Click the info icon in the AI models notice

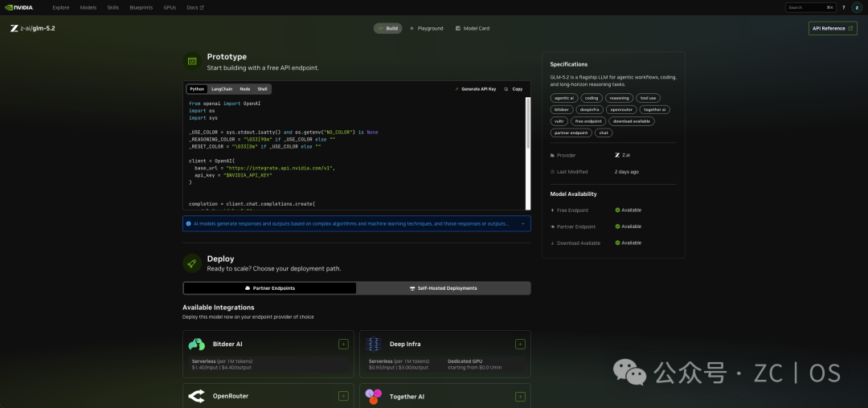tap(189, 223)
